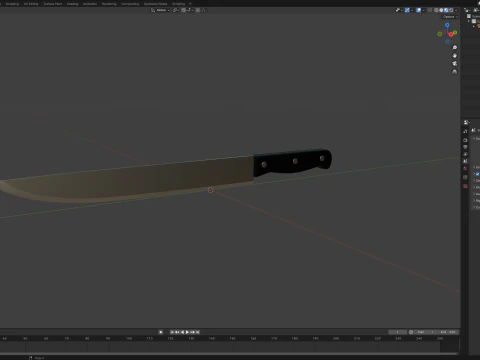
Task: Toggle snapping magnet icon in header
Action: (184, 10)
